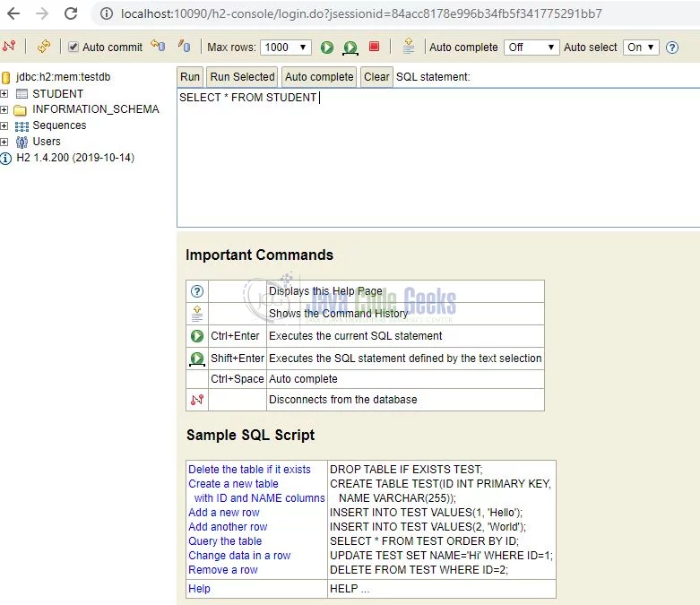Click the H2 1.4.200 (2019-10-14) version text
The height and width of the screenshot is (605, 700).
[75, 158]
